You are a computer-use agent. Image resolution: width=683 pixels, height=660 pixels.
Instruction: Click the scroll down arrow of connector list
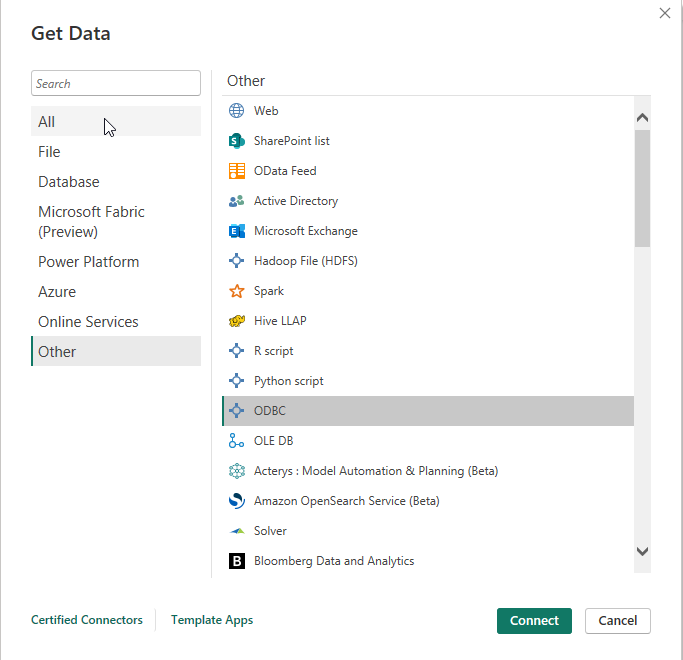click(642, 552)
